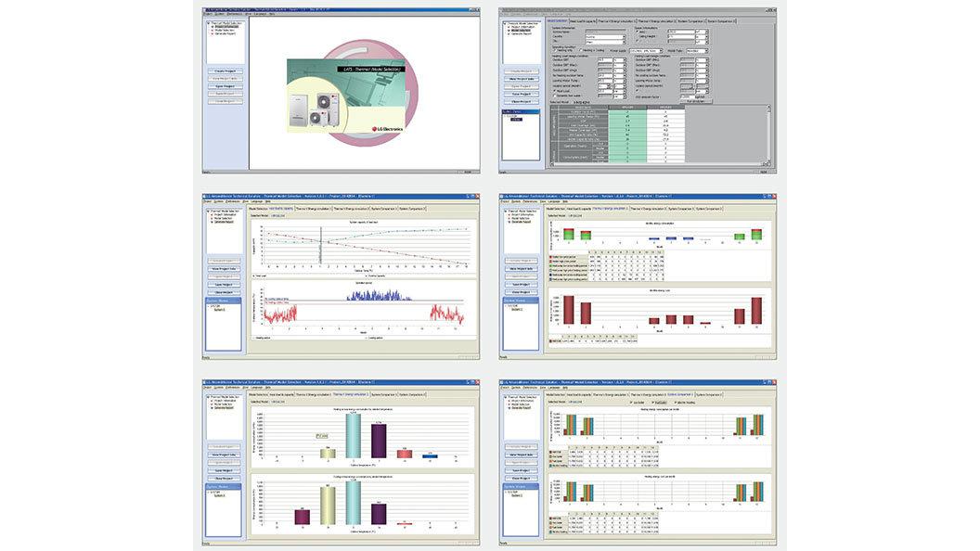Open the Country dropdown in gray form window
980x551 pixels.
606,37
